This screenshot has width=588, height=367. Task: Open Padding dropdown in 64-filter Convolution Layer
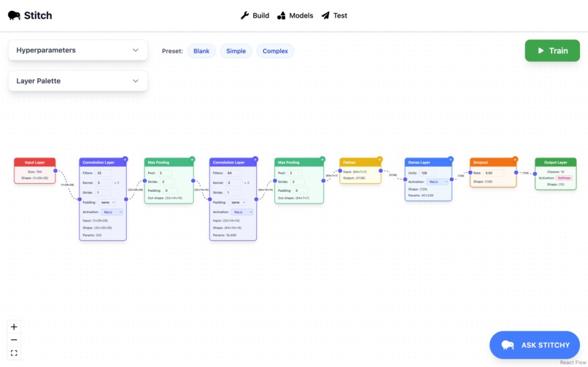pyautogui.click(x=238, y=202)
